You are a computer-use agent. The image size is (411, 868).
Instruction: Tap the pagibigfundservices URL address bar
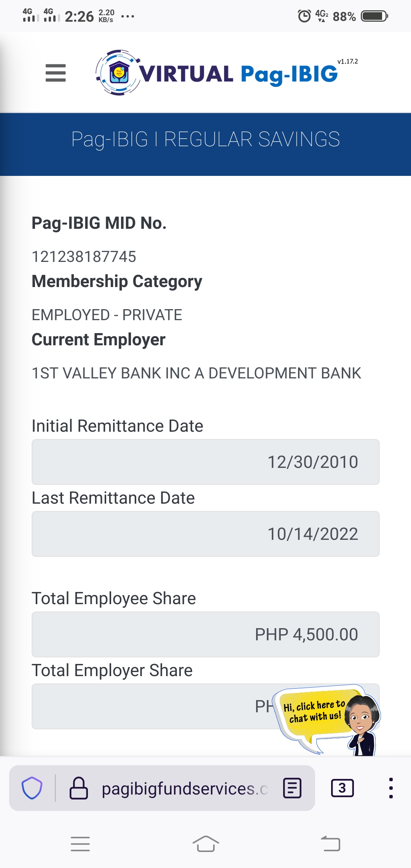tap(185, 788)
